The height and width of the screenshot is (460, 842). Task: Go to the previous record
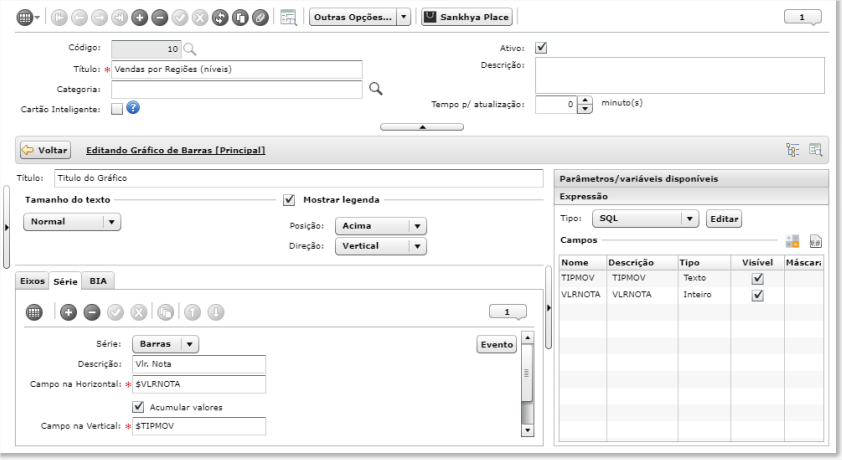[x=79, y=18]
